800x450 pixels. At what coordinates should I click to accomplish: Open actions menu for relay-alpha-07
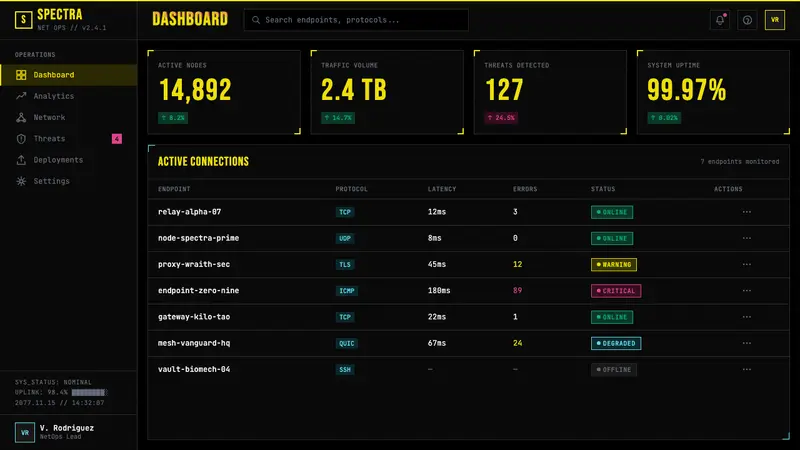[747, 212]
